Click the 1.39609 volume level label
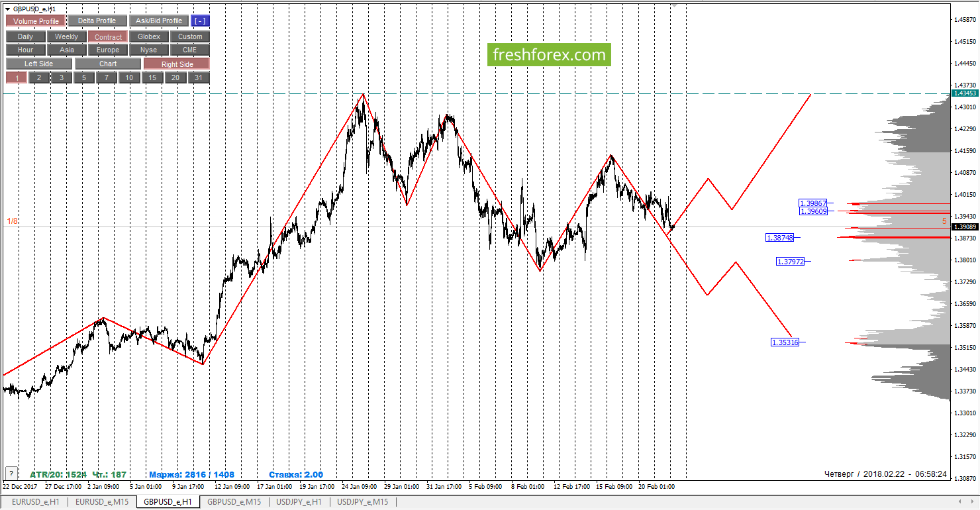The height and width of the screenshot is (510, 980). pos(812,211)
